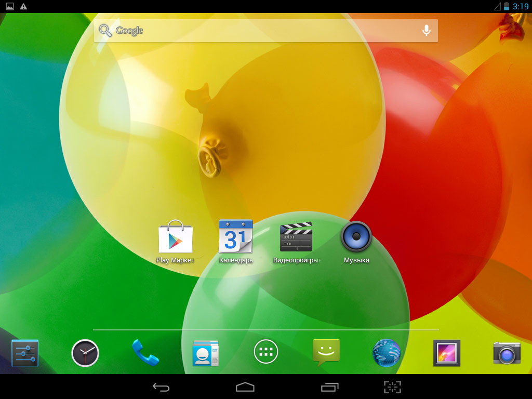Open the warning triangle notification
This screenshot has height=399, width=532.
pyautogui.click(x=23, y=6)
